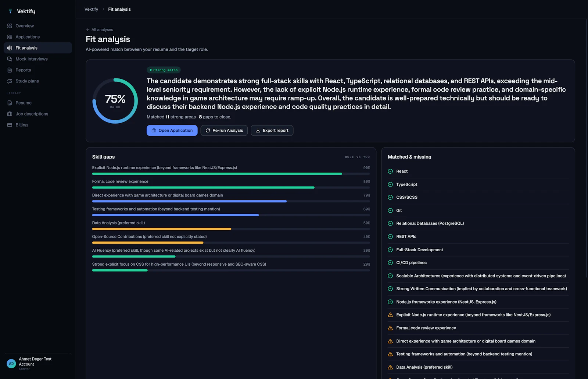Go back via All analyses link
The width and height of the screenshot is (588, 379).
coord(100,30)
